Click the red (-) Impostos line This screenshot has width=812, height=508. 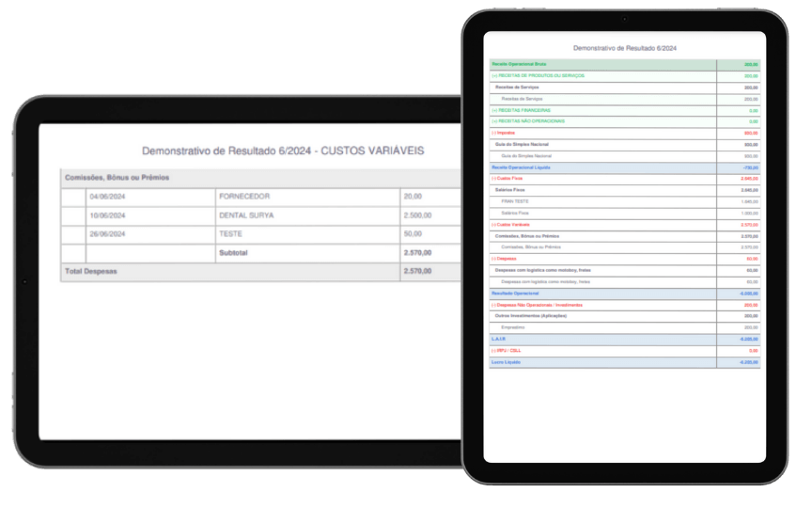click(x=506, y=133)
